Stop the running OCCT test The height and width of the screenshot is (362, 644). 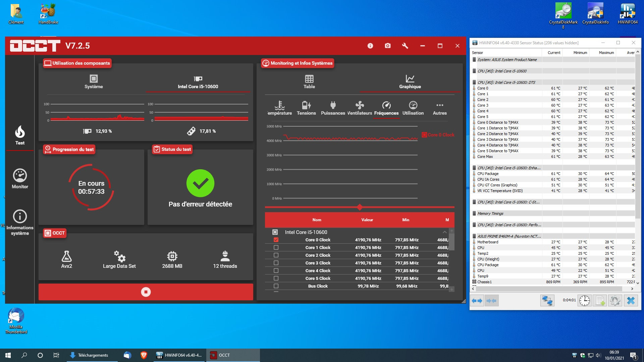[146, 292]
